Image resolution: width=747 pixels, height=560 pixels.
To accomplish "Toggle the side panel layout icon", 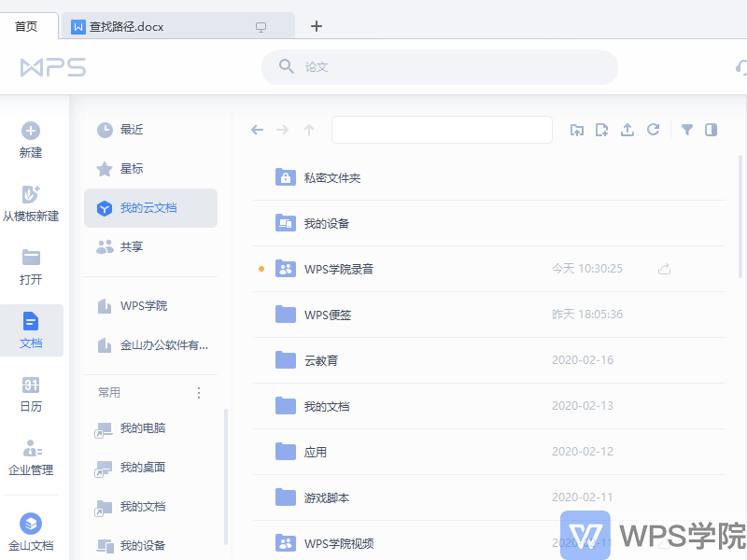I will (712, 130).
